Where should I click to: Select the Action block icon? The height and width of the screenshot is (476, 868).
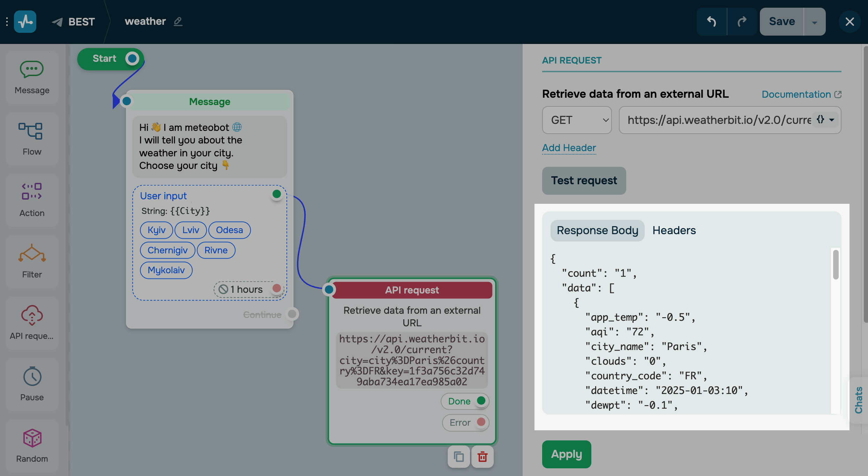tap(32, 192)
